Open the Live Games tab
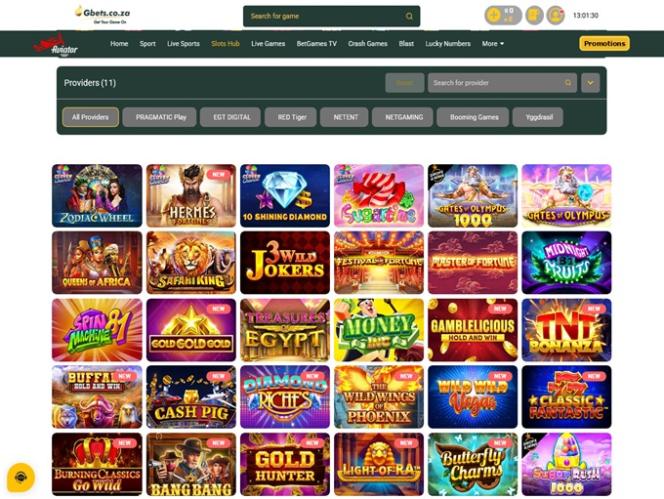This screenshot has height=499, width=664. point(268,43)
